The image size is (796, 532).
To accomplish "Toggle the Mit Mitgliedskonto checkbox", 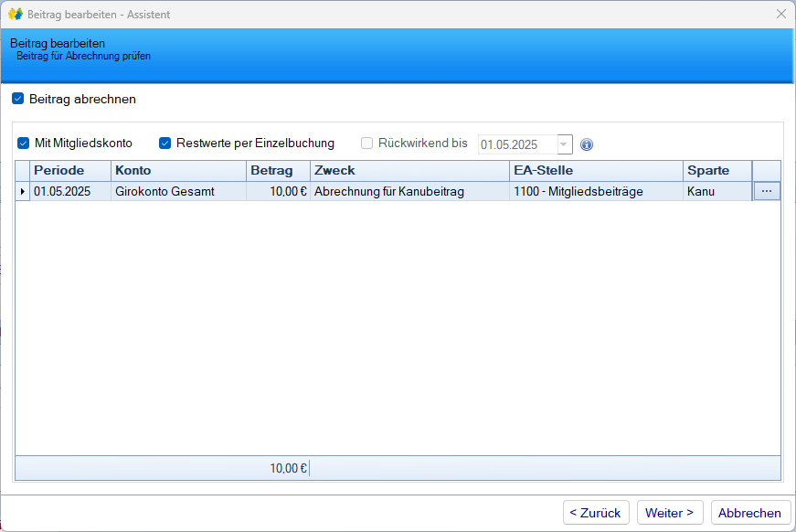I will pos(24,144).
